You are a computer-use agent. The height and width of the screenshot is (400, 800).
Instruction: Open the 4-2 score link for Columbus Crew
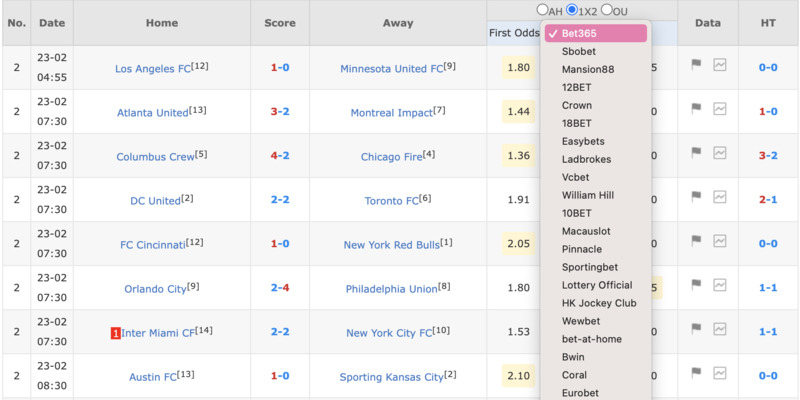point(280,156)
